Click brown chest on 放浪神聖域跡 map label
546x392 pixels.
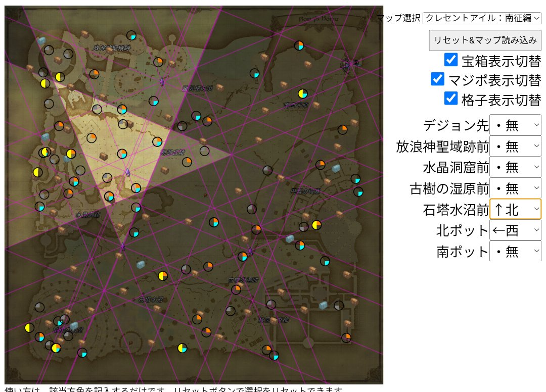[x=110, y=51]
